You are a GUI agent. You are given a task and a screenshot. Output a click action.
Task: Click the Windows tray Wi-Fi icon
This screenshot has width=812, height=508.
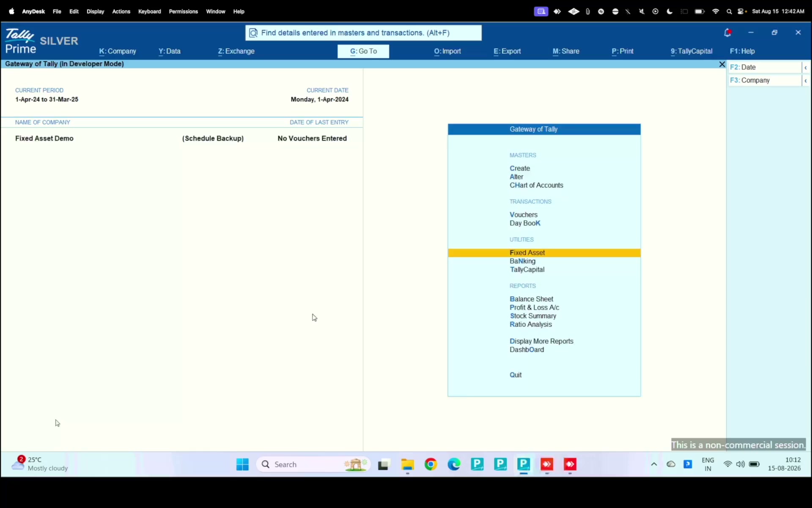tap(727, 464)
